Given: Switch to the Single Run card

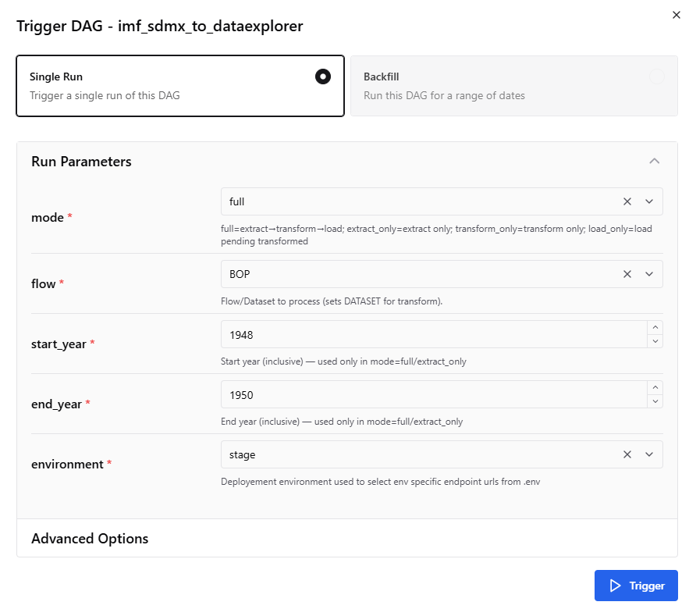Looking at the screenshot, I should (x=179, y=84).
